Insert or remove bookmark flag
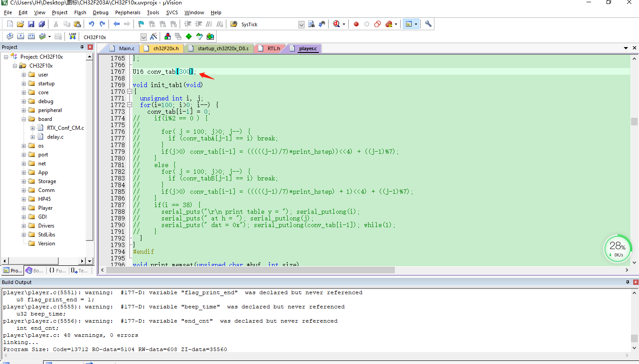Image resolution: width=639 pixels, height=364 pixels. 141,24
